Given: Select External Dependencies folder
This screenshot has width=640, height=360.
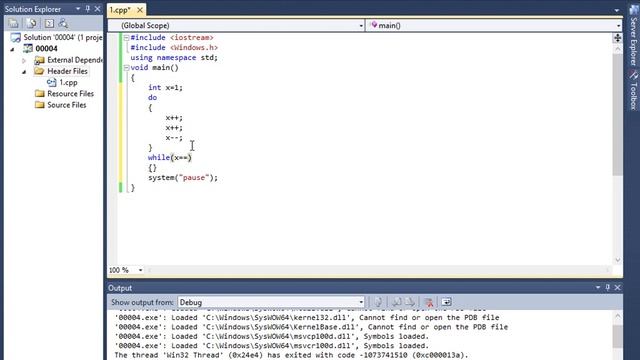Looking at the screenshot, I should tap(69, 60).
